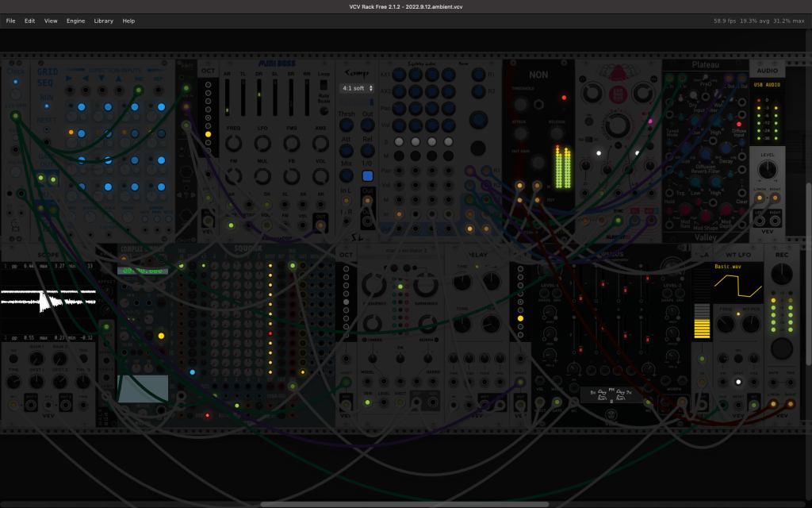The width and height of the screenshot is (812, 508).
Task: Click the Comp Att knob
Action: click(346, 150)
